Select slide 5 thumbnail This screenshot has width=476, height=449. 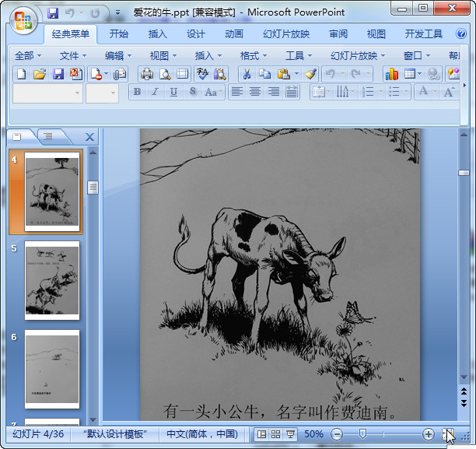click(x=52, y=280)
